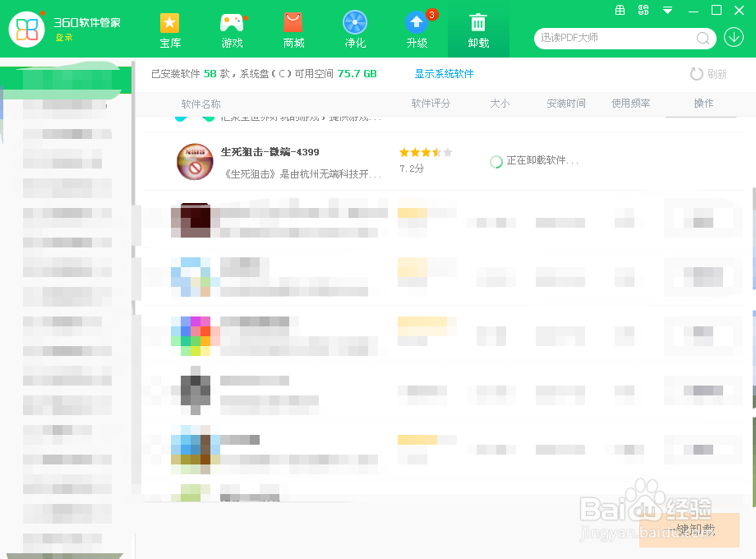Rate 生死狙击 by clicking its star rating
The image size is (756, 559).
pyautogui.click(x=425, y=152)
